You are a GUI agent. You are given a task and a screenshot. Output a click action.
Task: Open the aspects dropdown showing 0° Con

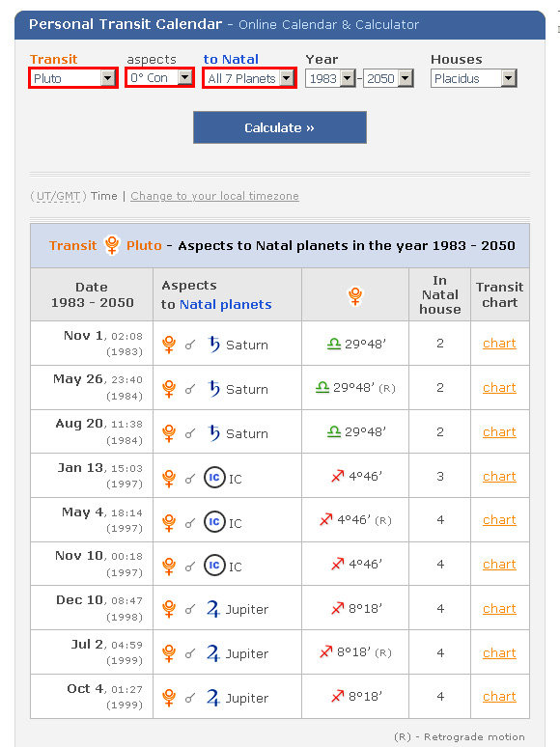(x=160, y=77)
